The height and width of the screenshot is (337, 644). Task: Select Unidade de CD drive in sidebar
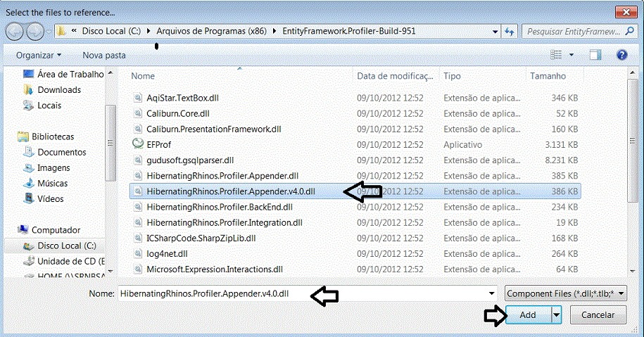[x=64, y=262]
